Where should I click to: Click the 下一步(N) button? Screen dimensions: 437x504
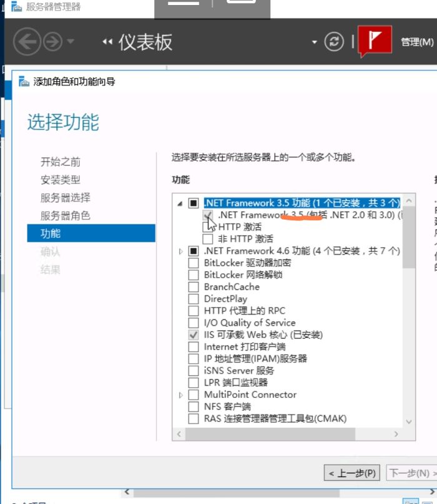pos(411,473)
